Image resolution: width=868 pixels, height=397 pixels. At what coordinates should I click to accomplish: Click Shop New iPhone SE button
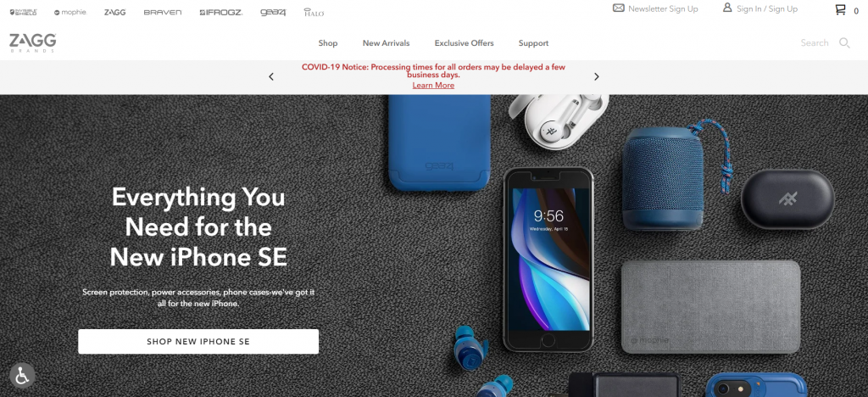point(198,342)
